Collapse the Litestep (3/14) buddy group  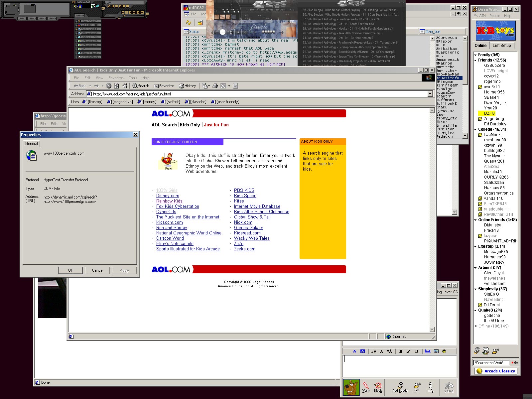click(475, 246)
